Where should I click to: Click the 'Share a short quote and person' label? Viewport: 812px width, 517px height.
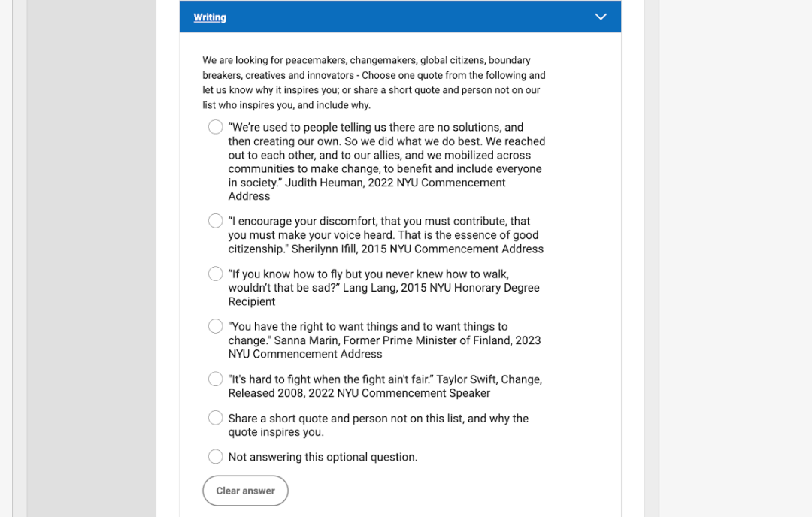[378, 425]
